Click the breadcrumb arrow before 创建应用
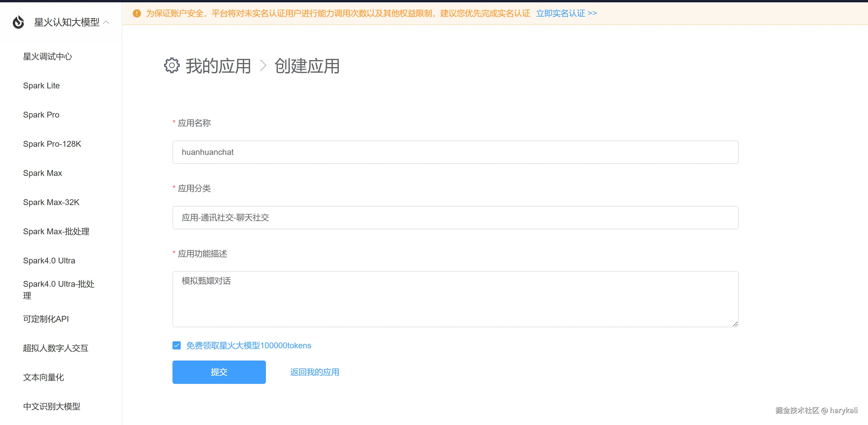 click(263, 66)
